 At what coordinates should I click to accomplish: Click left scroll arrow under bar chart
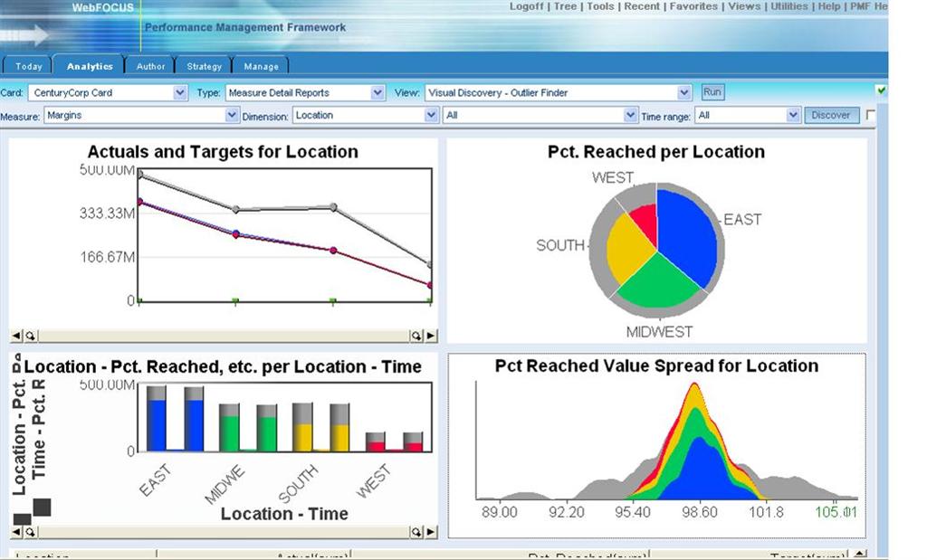pos(15,533)
